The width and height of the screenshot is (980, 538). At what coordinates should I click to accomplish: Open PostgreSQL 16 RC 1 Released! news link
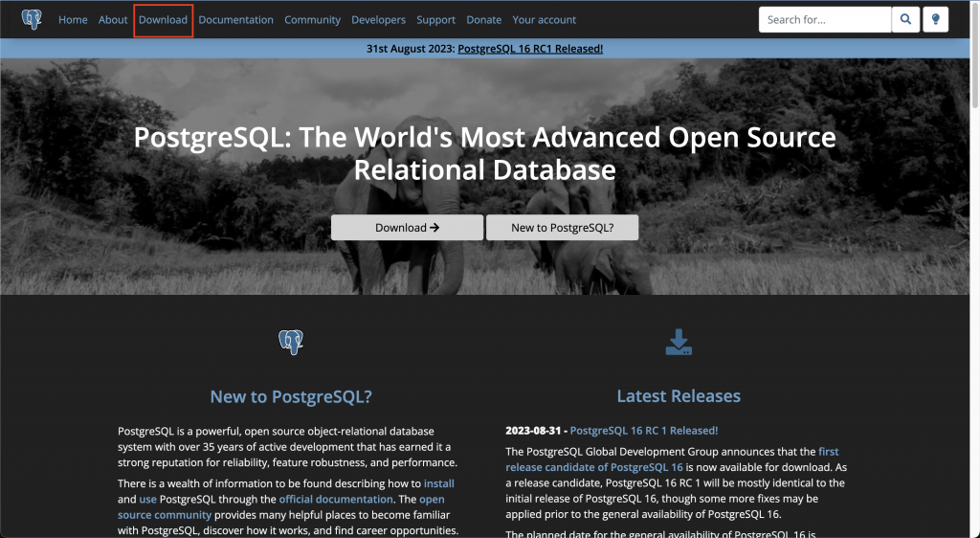pos(644,430)
